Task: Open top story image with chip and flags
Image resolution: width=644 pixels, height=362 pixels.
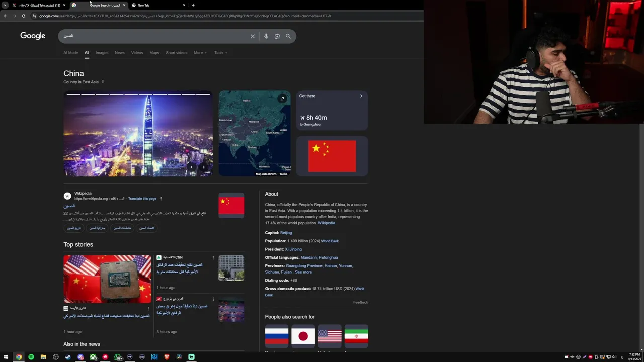Action: [107, 279]
